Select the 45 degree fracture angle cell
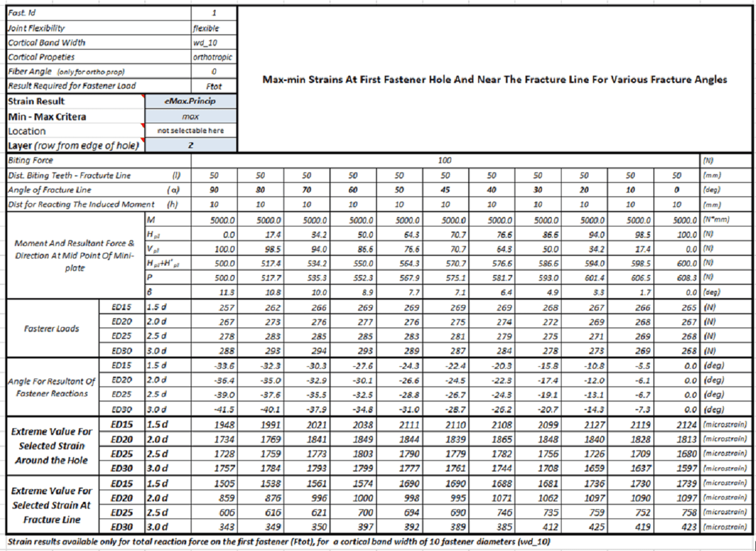The height and width of the screenshot is (551, 756). point(445,190)
